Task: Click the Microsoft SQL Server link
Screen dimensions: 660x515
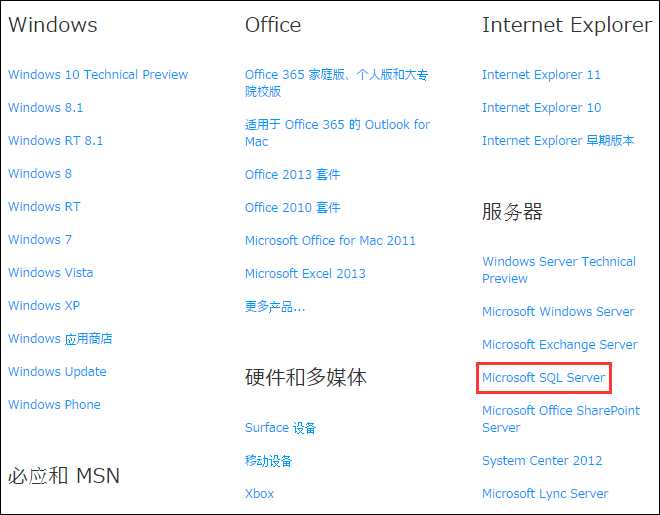Action: point(543,377)
